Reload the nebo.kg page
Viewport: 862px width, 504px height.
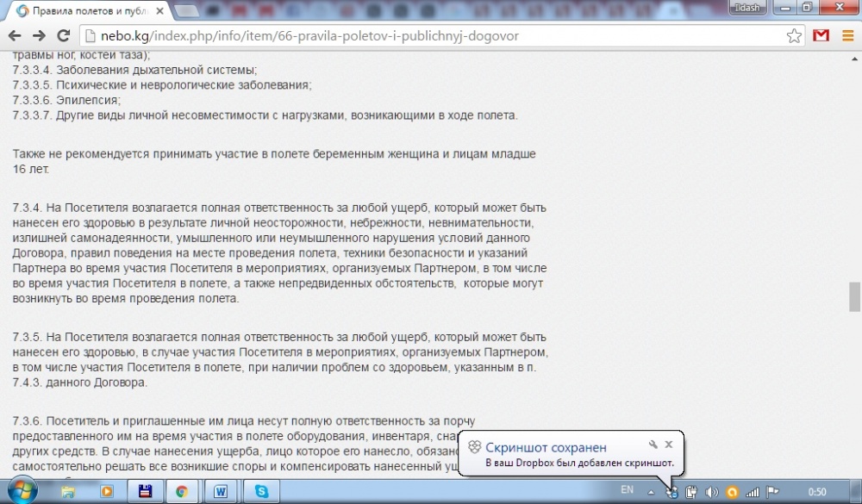[63, 35]
